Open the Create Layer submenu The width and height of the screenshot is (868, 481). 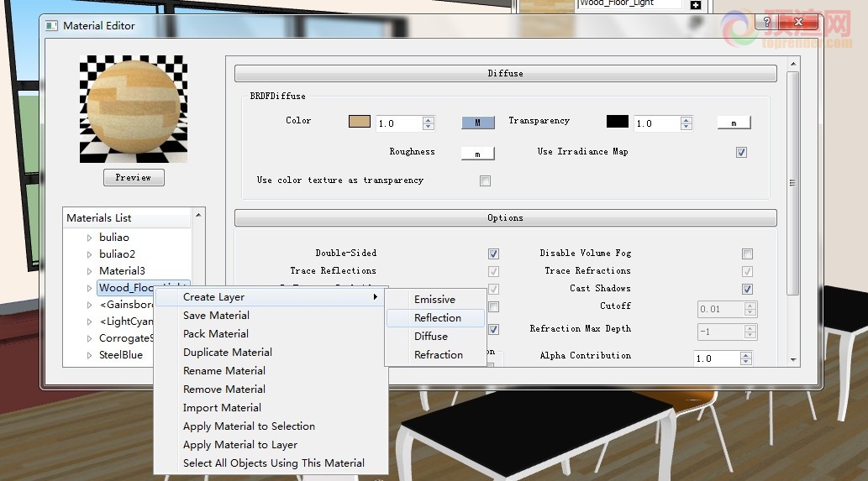271,297
